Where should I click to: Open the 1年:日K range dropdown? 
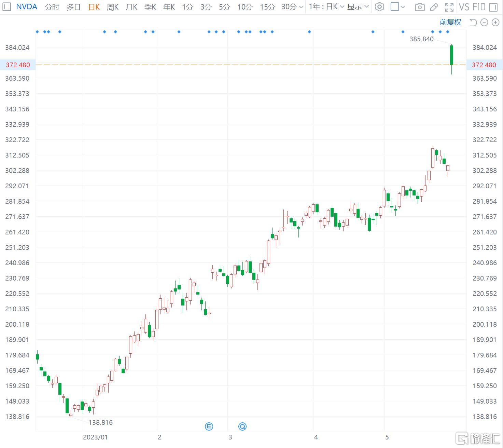326,6
